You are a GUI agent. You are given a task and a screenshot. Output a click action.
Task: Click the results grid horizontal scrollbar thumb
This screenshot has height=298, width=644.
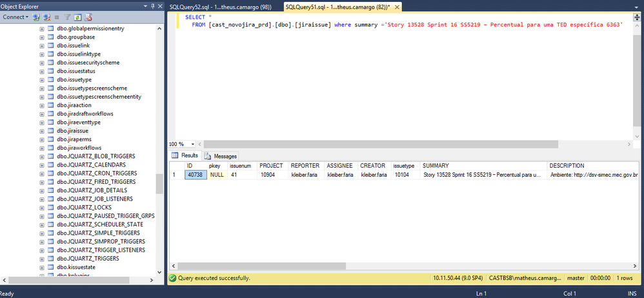[261, 266]
